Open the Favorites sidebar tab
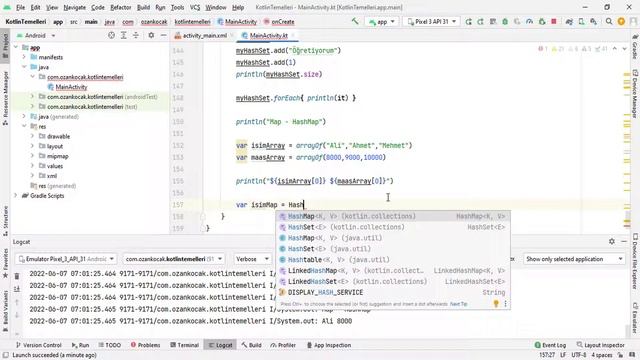 5,263
